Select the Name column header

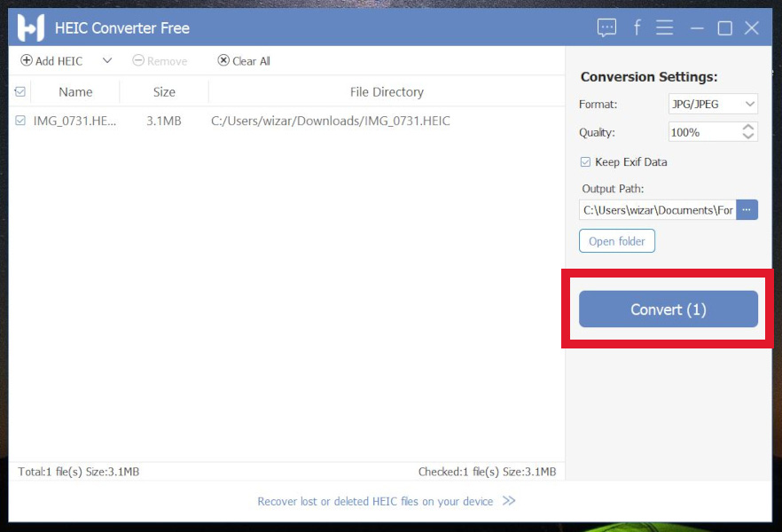pyautogui.click(x=74, y=91)
